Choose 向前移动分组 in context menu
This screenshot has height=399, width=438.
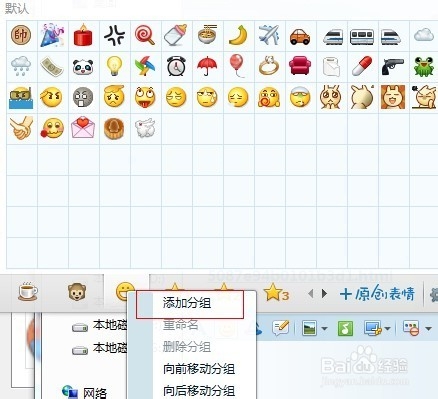coord(199,369)
